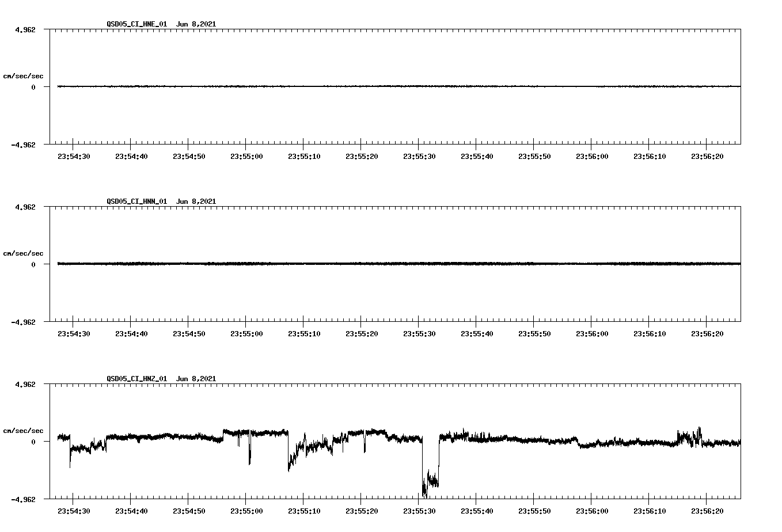Click the 23:55:40 time label under HNZ plot
Screen dimensions: 782x532
(477, 511)
